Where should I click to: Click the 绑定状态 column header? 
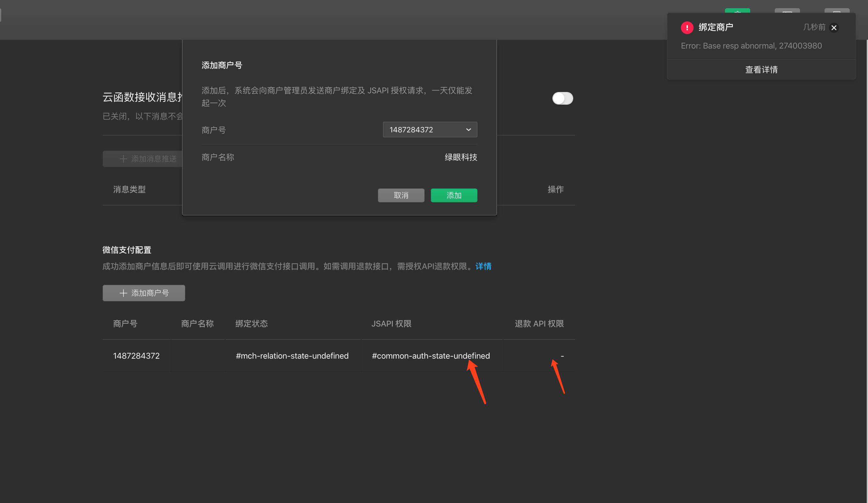(x=251, y=324)
